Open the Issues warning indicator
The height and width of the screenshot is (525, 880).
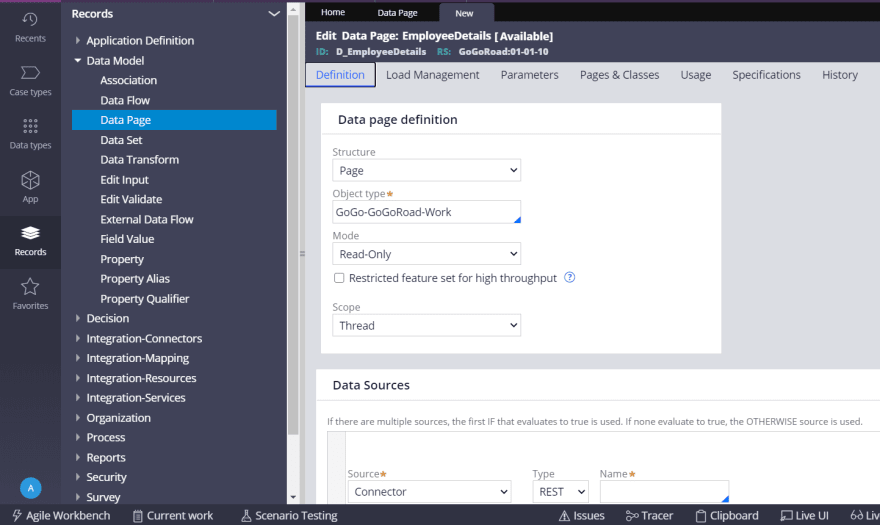click(x=581, y=515)
